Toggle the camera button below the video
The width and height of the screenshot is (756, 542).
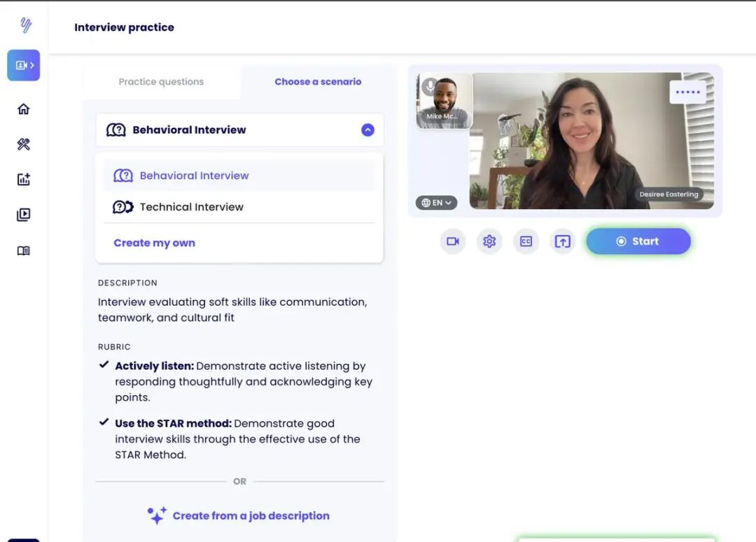pos(453,241)
